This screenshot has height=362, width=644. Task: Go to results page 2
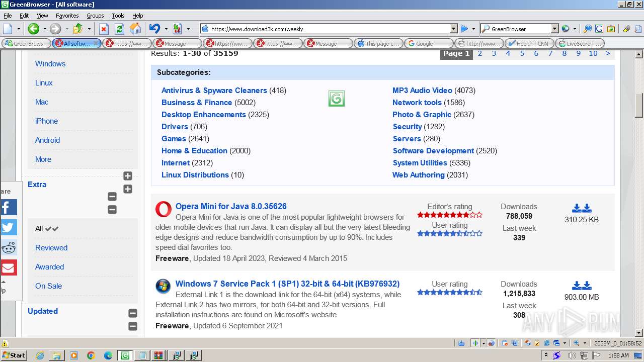[480, 53]
